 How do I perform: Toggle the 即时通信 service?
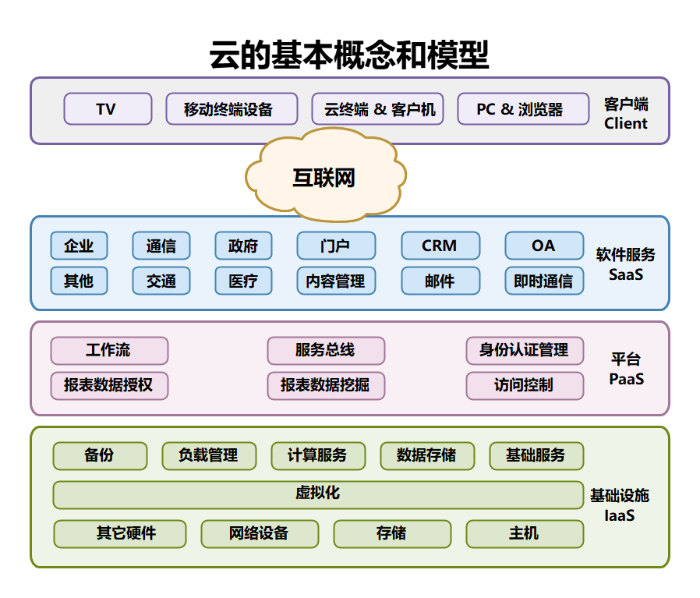543,281
